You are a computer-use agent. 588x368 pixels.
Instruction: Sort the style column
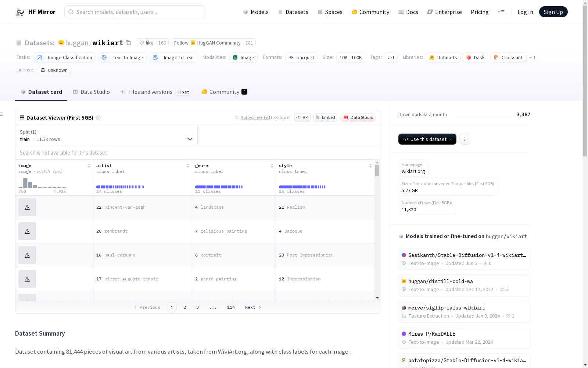click(x=370, y=166)
